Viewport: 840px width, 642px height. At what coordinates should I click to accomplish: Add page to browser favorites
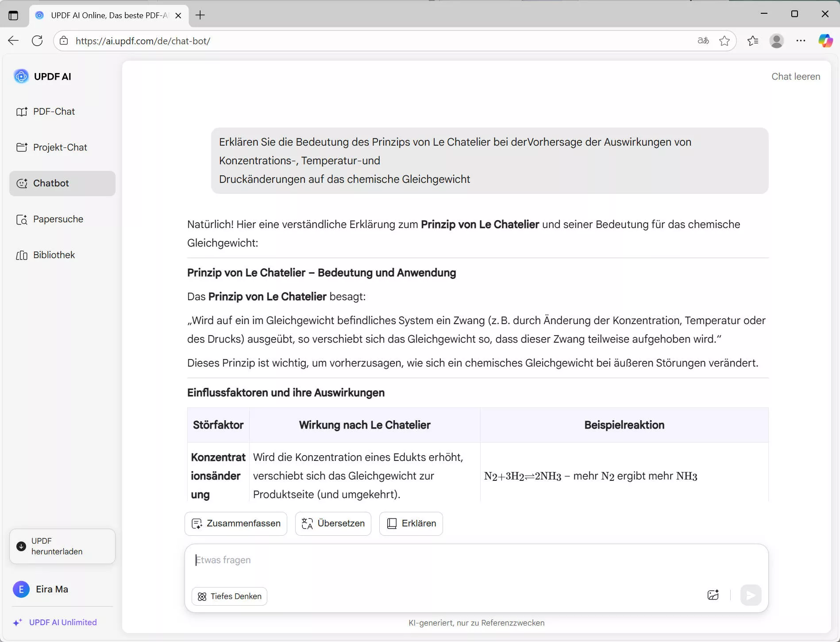point(724,41)
